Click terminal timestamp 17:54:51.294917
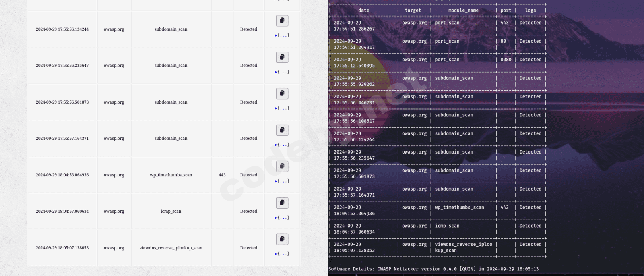The width and height of the screenshot is (644, 276). click(x=354, y=48)
